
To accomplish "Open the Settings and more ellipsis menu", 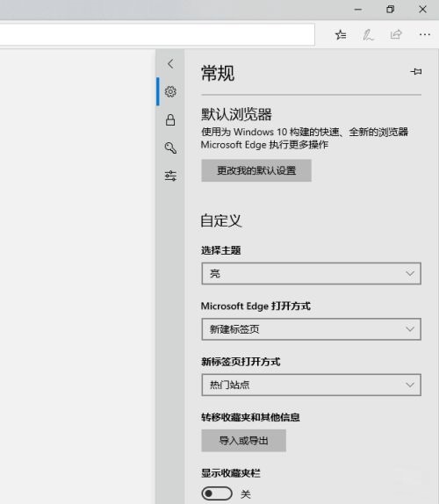I will pyautogui.click(x=425, y=34).
